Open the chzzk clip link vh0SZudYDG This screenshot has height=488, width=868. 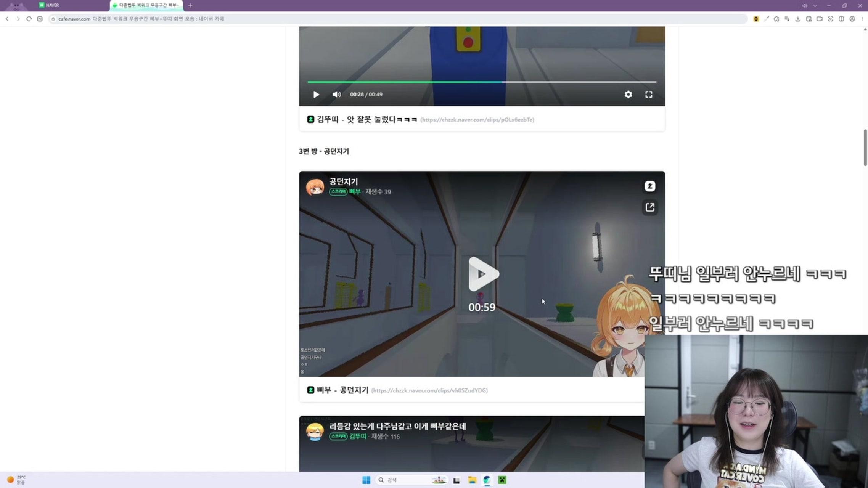tap(429, 390)
